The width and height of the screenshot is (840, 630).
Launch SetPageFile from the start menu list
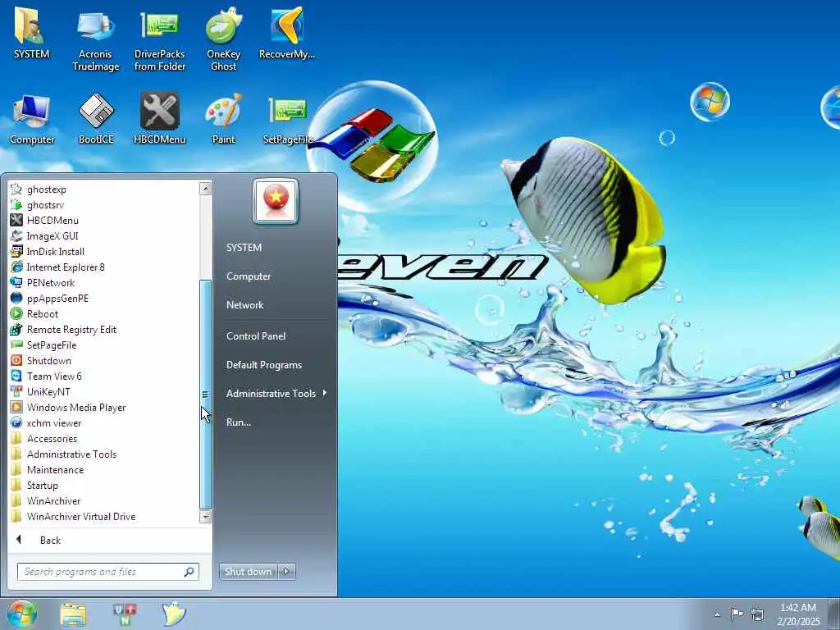[104, 345]
